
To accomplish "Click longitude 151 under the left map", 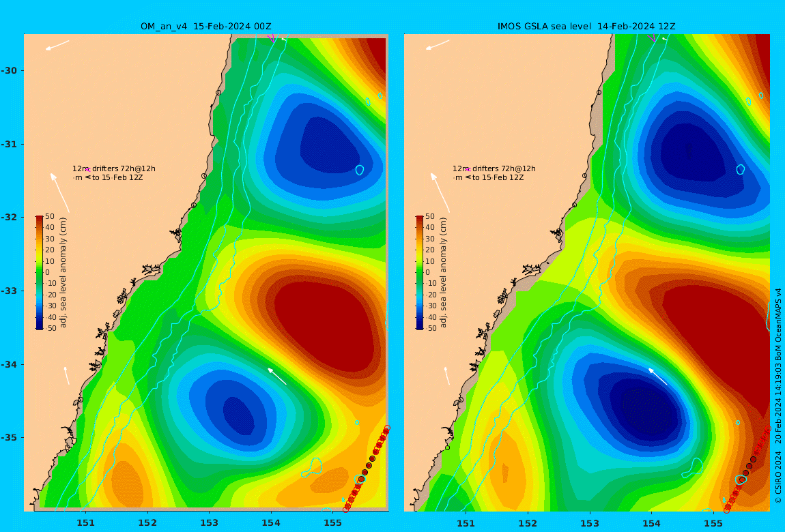I will click(85, 523).
